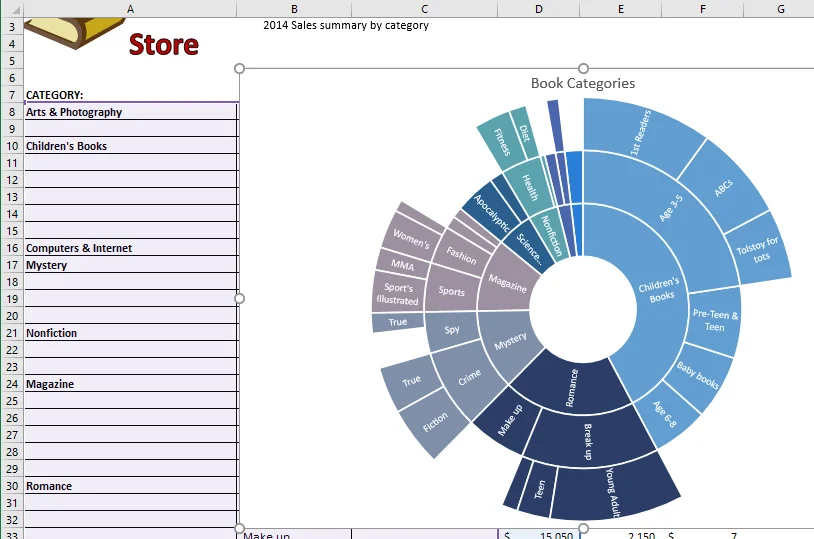This screenshot has width=814, height=539.
Task: Select column F header
Action: pyautogui.click(x=702, y=9)
